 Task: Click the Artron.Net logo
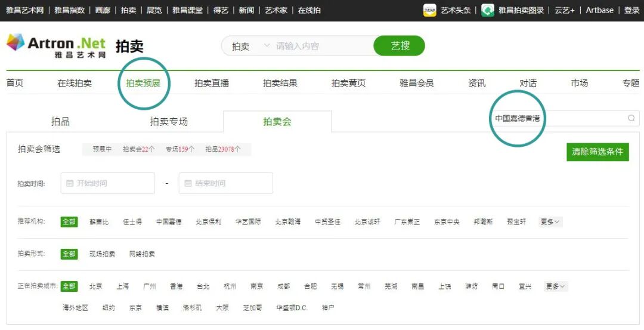(56, 45)
